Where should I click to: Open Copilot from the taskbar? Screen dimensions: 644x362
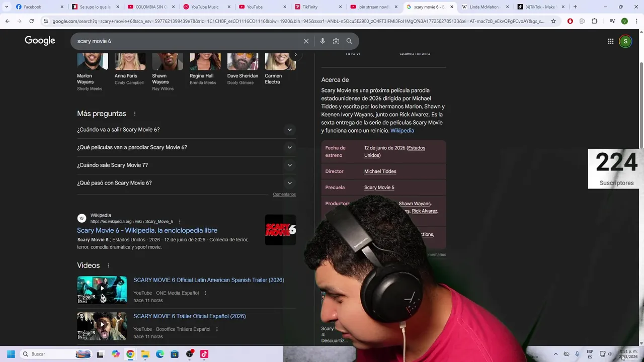coord(116,354)
